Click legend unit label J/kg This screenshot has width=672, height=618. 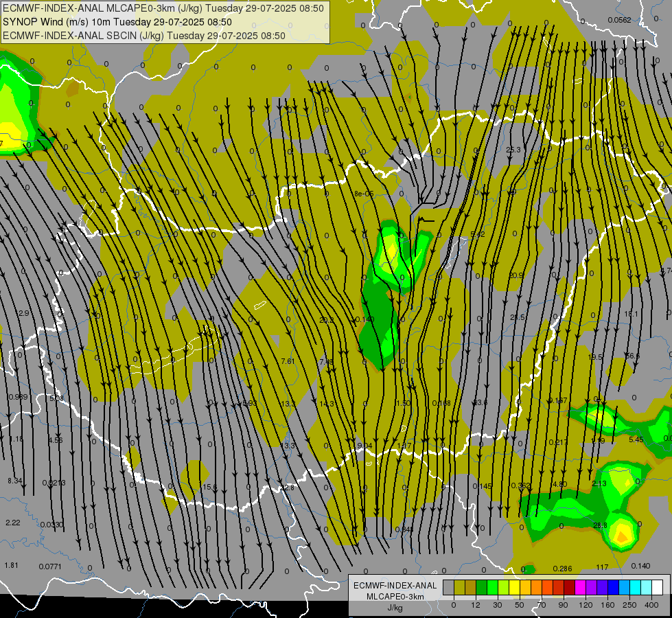395,608
